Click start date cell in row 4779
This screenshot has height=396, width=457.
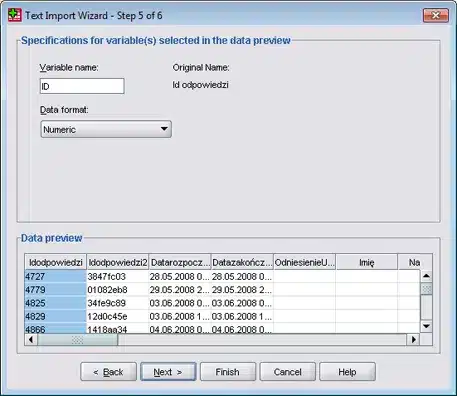coord(180,290)
